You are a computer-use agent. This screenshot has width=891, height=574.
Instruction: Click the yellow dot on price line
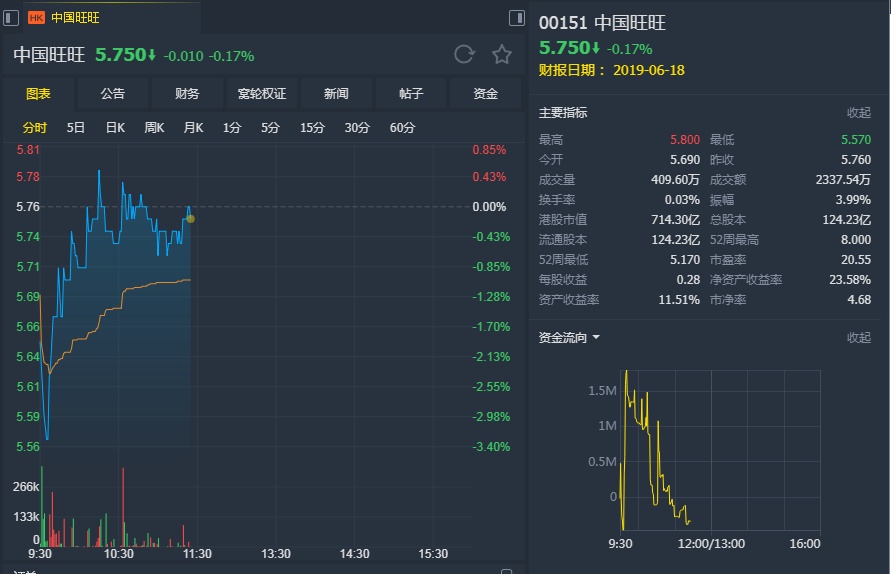(x=191, y=218)
